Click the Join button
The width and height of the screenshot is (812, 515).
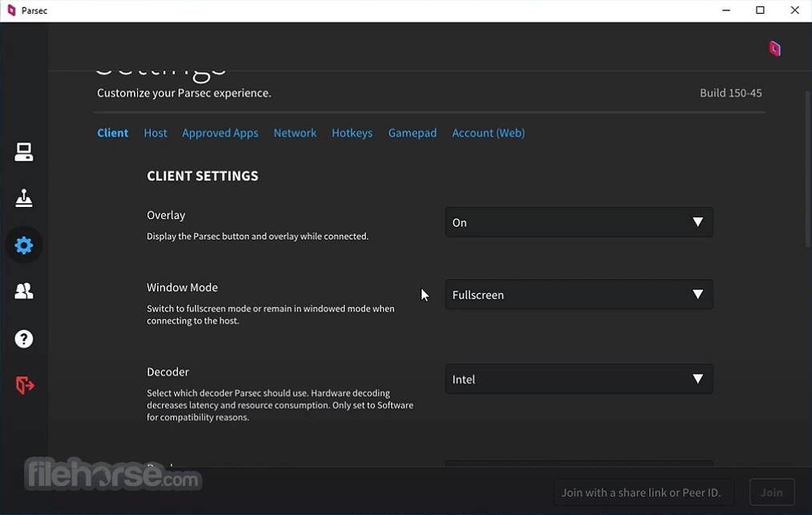[772, 493]
